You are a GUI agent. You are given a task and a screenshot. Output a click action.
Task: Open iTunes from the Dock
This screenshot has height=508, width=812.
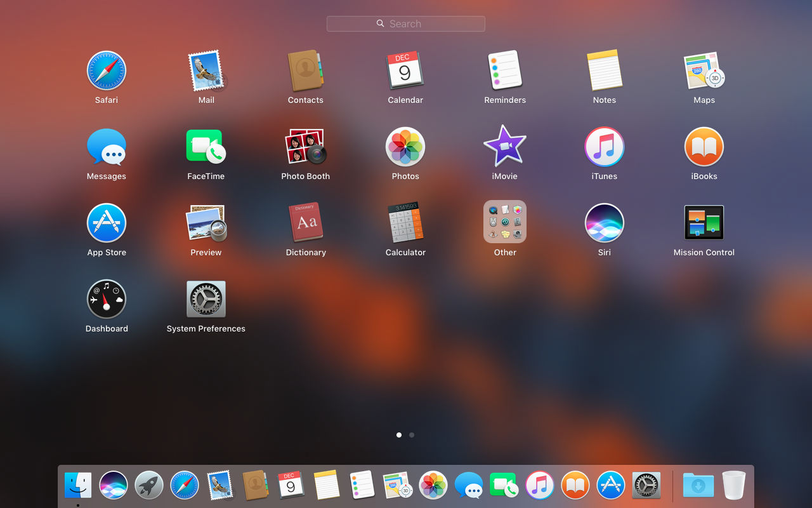(540, 486)
